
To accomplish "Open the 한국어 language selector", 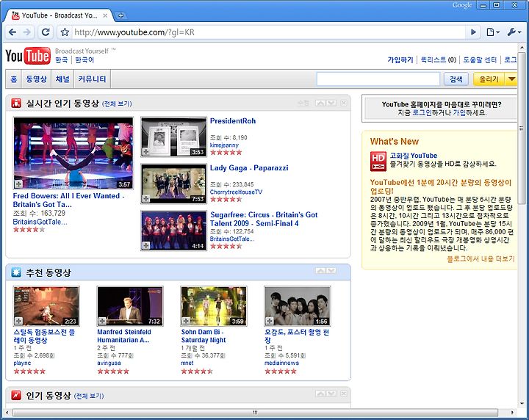I will coord(84,59).
